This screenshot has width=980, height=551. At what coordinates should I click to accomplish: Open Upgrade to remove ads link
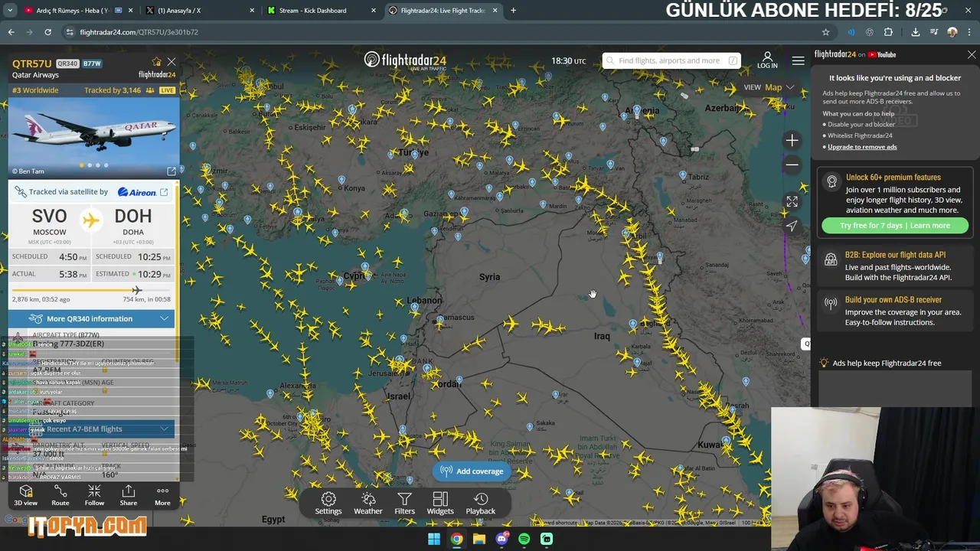tap(862, 147)
